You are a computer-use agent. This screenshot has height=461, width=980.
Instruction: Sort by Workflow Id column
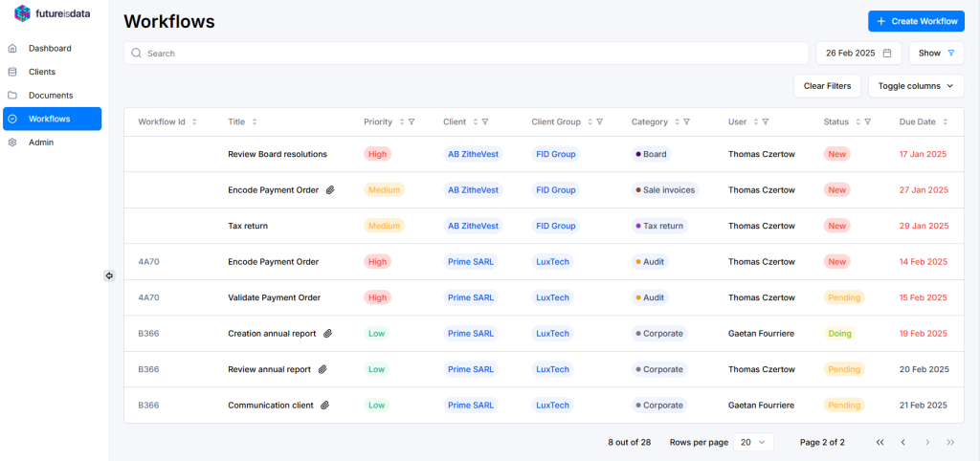point(194,122)
